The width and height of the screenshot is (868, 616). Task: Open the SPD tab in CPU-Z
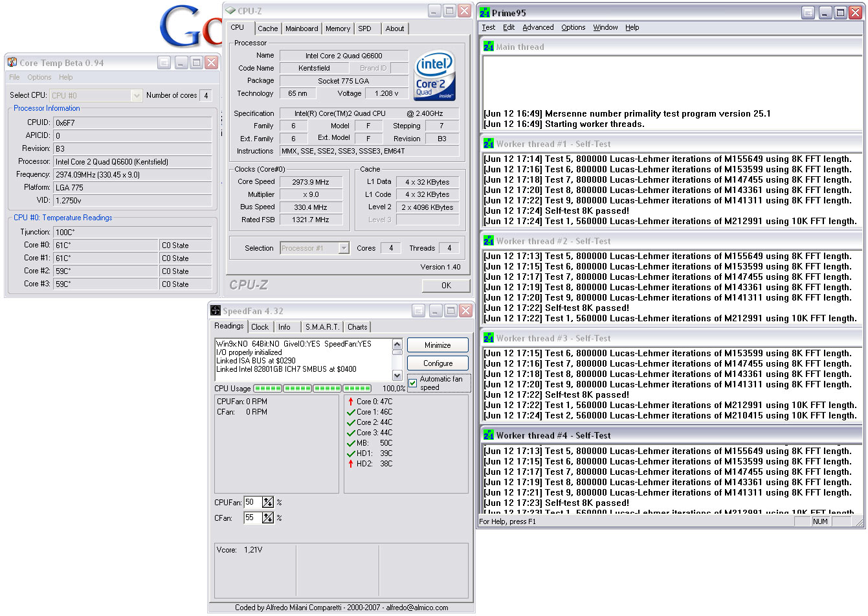(x=365, y=29)
